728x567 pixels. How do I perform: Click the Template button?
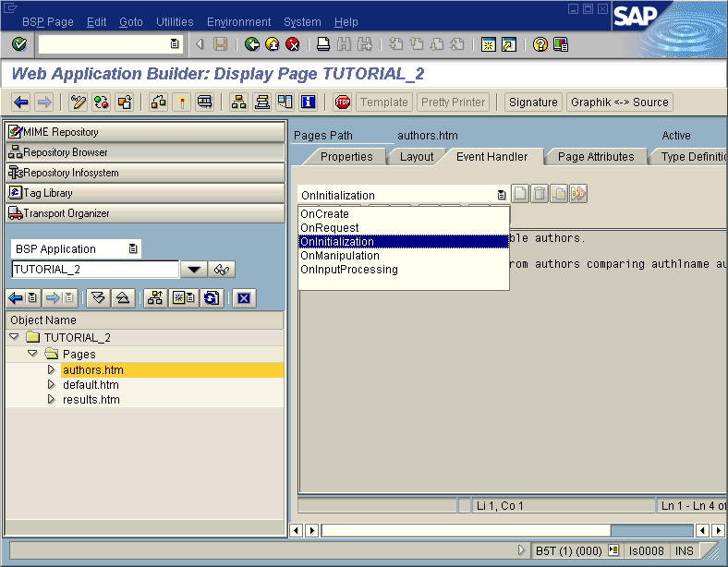point(384,103)
